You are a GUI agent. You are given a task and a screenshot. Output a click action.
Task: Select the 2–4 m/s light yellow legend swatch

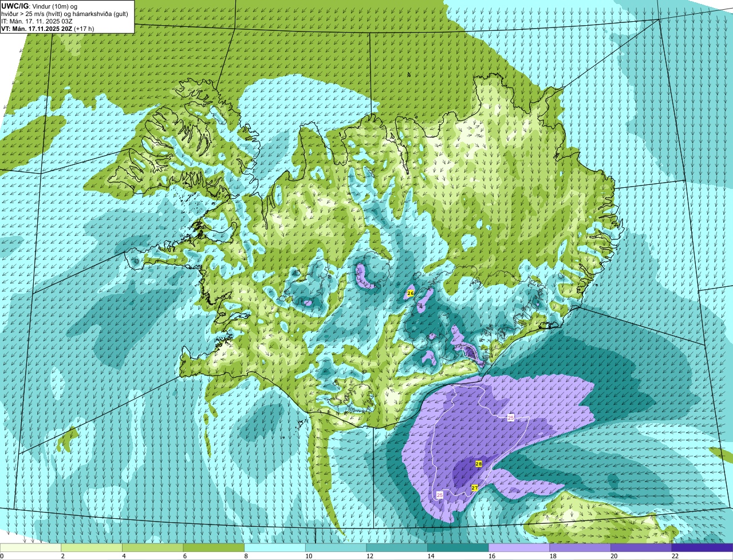(92, 547)
